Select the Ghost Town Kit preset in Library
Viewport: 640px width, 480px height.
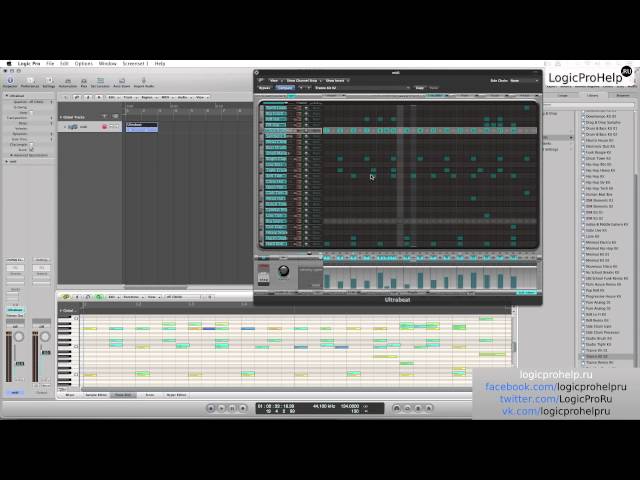click(x=598, y=158)
